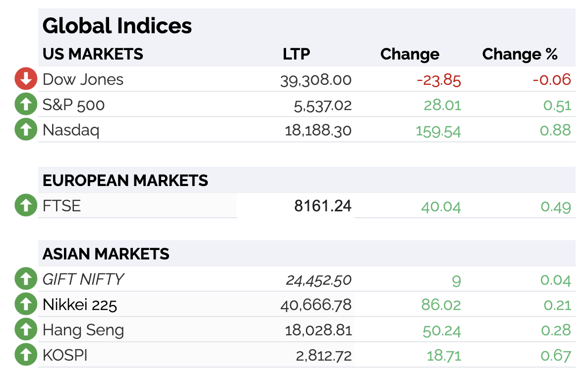Click the green up arrow beside Nikkei 225
Image resolution: width=588 pixels, height=377 pixels.
[26, 304]
